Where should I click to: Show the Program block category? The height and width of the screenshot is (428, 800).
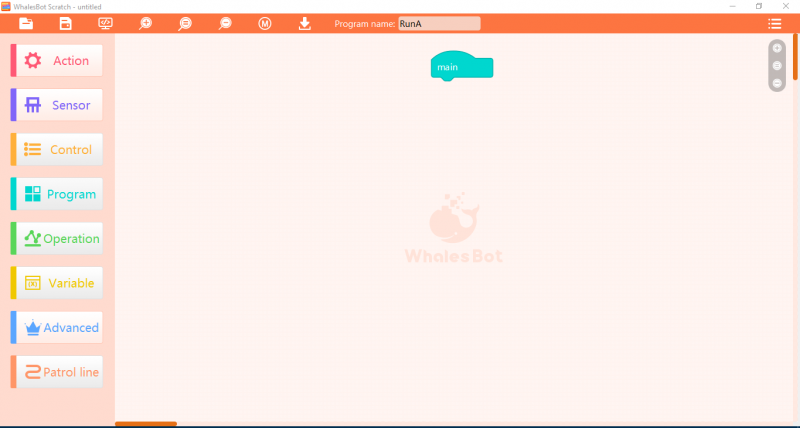point(57,194)
